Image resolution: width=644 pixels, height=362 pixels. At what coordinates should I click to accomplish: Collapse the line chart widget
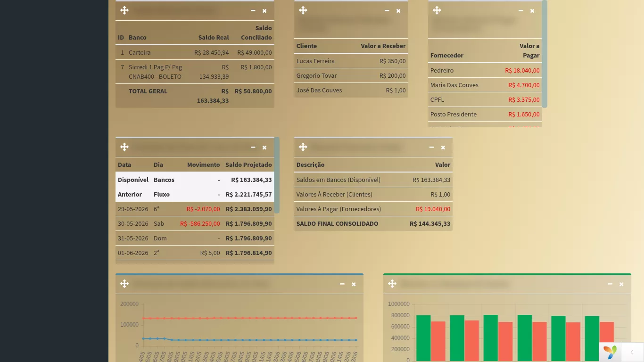click(342, 284)
